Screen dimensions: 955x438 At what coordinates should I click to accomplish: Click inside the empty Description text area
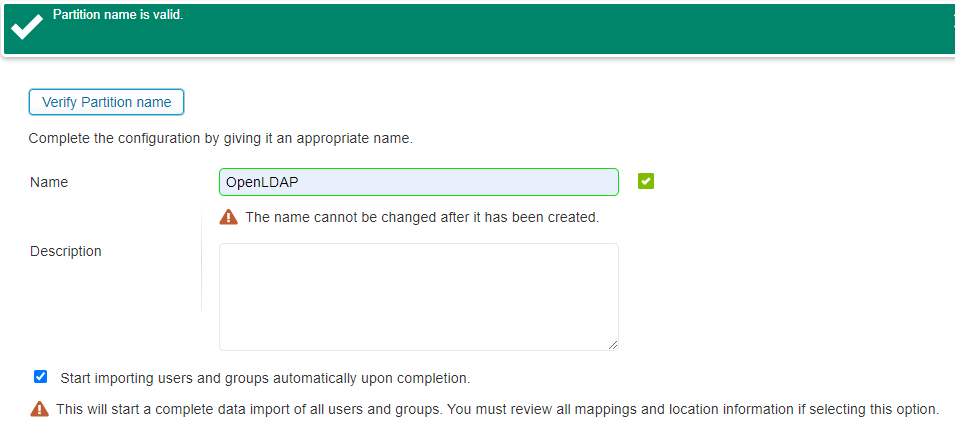click(x=418, y=297)
